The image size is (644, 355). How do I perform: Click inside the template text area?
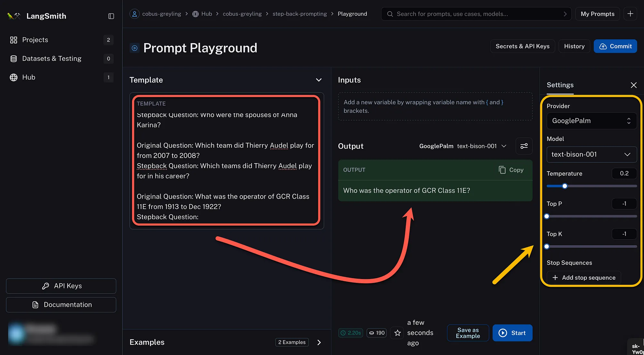tap(226, 161)
